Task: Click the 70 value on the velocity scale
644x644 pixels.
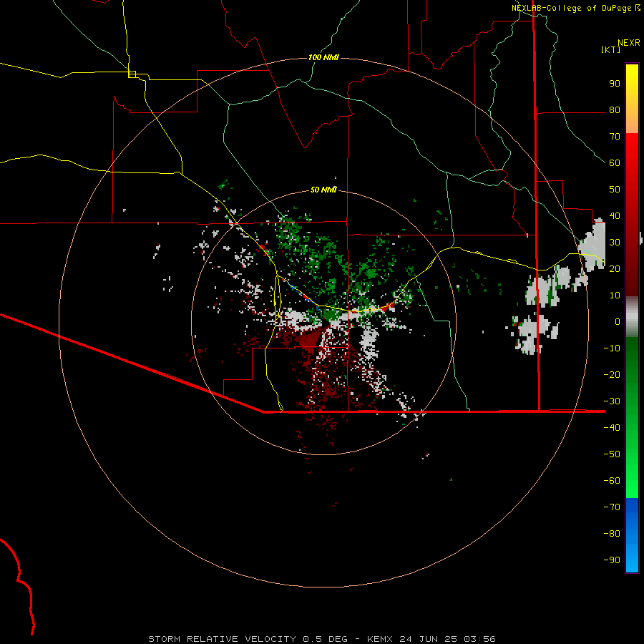Action: pos(615,137)
